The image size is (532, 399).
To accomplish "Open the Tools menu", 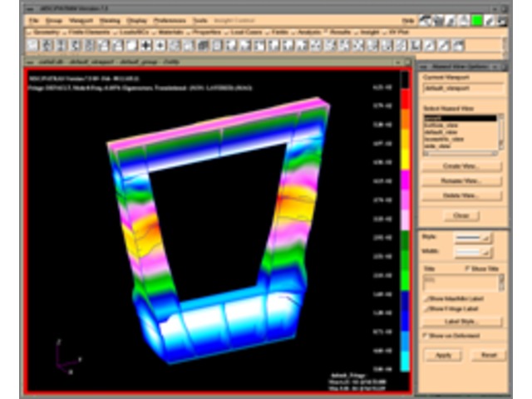I will pyautogui.click(x=199, y=21).
